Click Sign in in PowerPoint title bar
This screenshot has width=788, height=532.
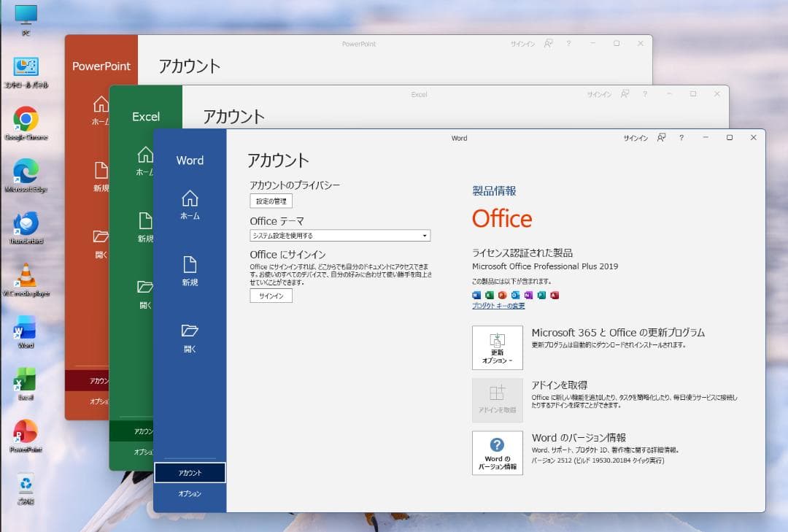click(522, 45)
